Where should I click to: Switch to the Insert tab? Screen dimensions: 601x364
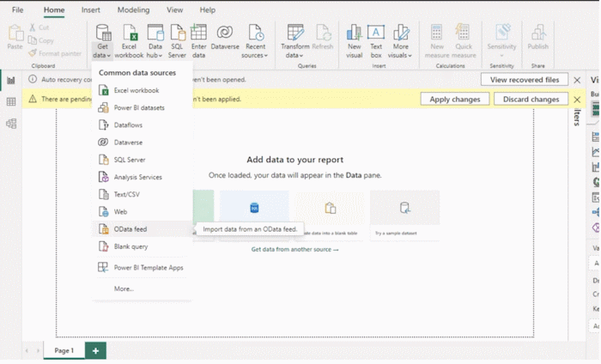90,10
